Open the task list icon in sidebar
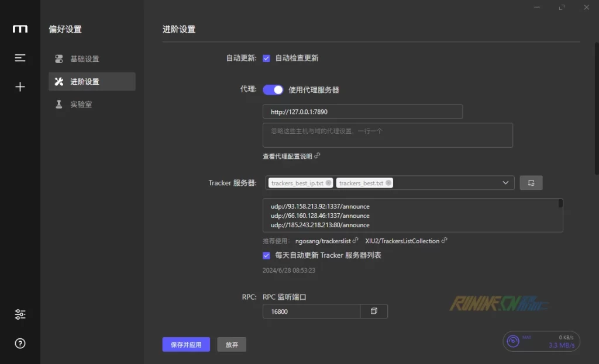Viewport: 599px width, 364px height. coord(20,58)
